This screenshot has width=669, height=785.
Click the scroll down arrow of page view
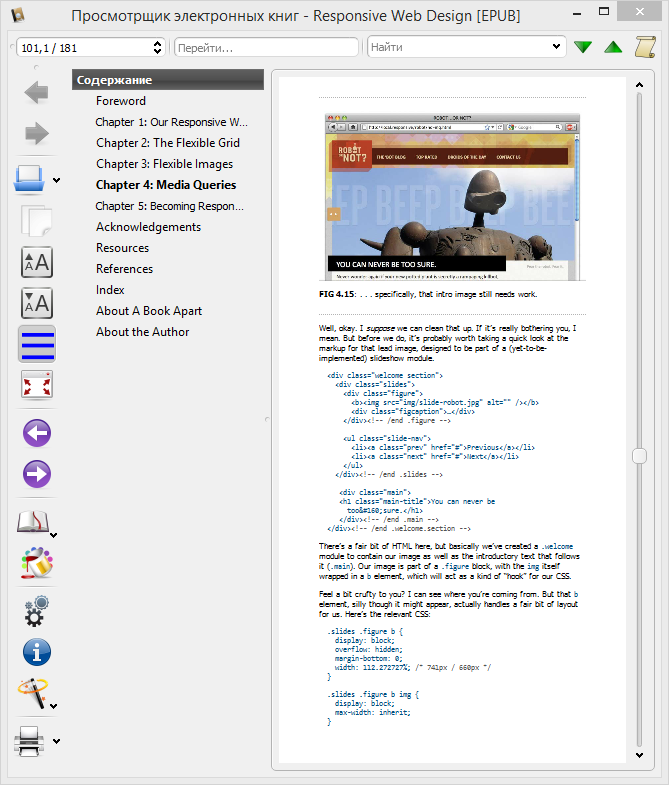pos(639,755)
